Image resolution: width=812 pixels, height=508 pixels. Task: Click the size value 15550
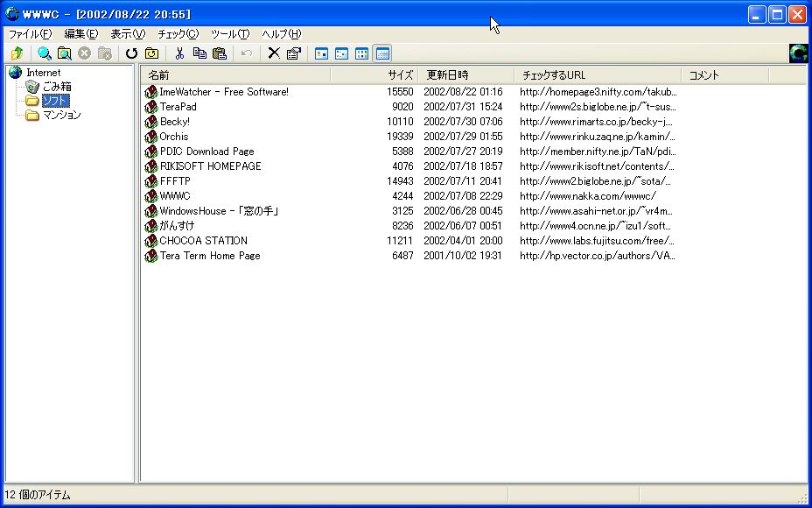coord(400,92)
